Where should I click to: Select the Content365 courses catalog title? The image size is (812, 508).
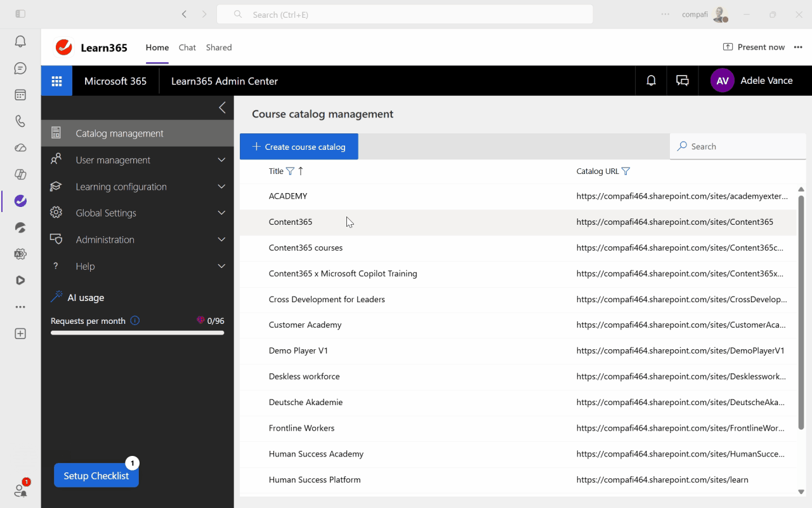[306, 248]
